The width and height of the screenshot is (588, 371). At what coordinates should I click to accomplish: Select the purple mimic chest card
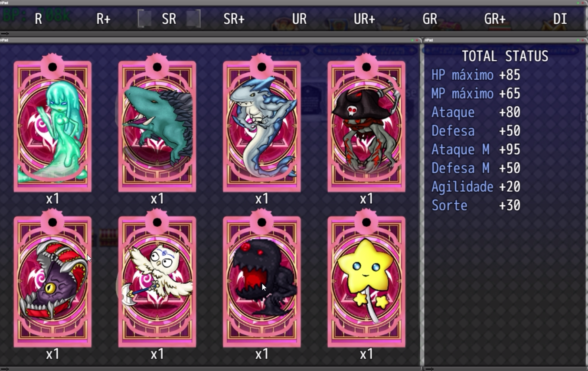(52, 279)
